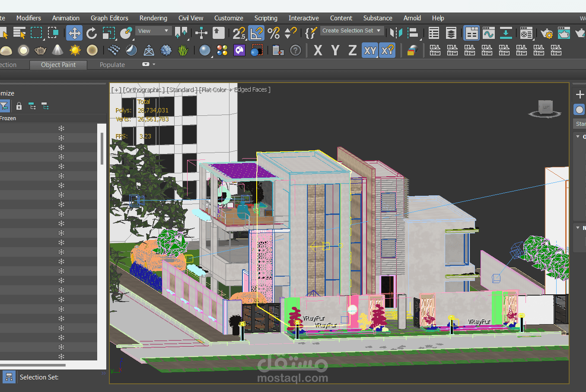Click the Frozen column header
The image size is (586, 392).
point(8,118)
